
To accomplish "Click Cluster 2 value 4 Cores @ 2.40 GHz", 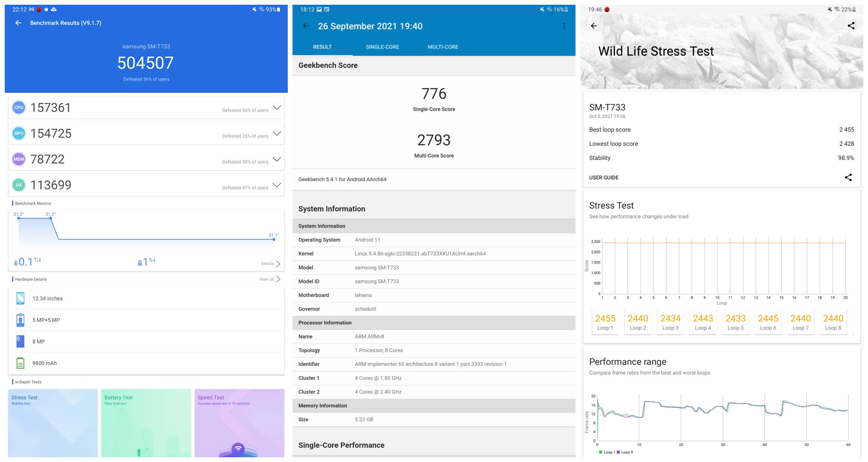I will [378, 392].
